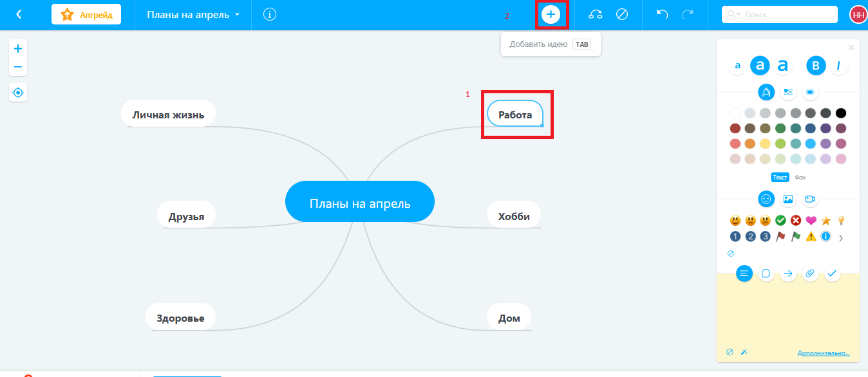Pick the black color swatch
The height and width of the screenshot is (377, 868).
pos(840,113)
